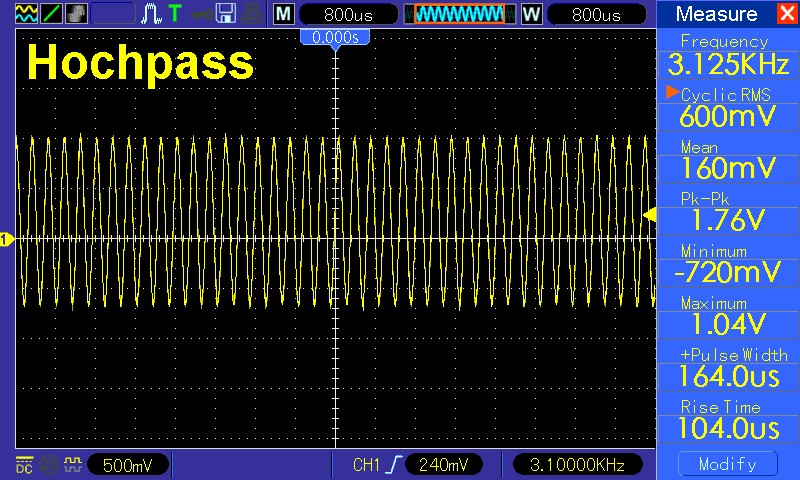Click the 3.10000KHz frequency counter readout
This screenshot has height=480, width=800.
577,465
